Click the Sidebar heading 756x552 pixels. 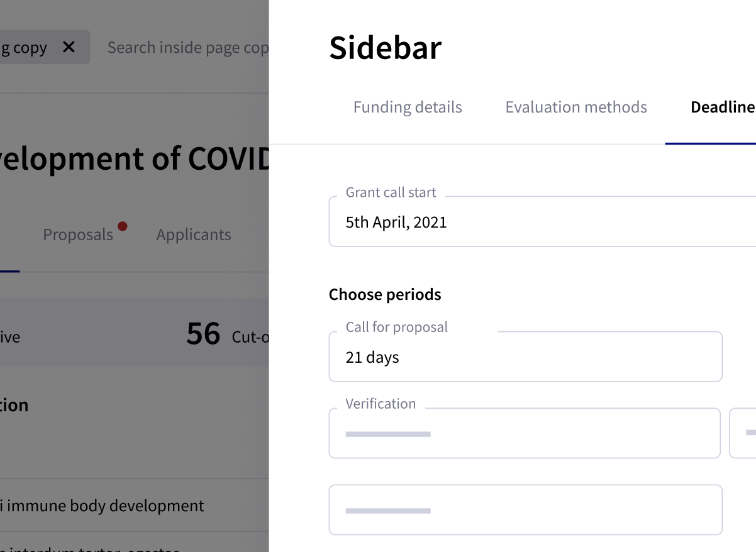(385, 48)
